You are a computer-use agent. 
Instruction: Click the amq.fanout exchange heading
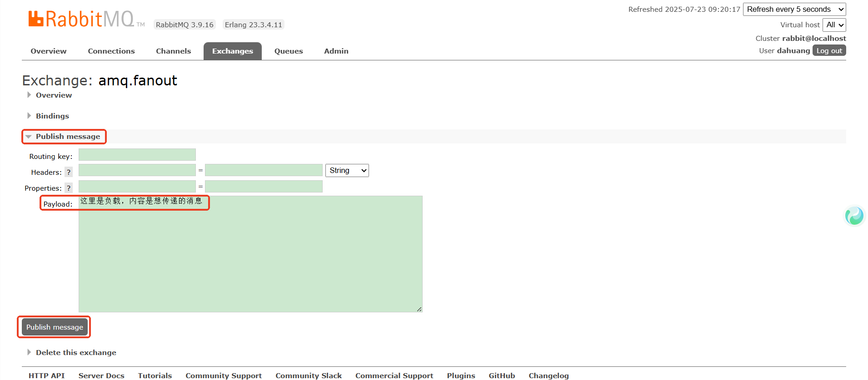coord(138,80)
